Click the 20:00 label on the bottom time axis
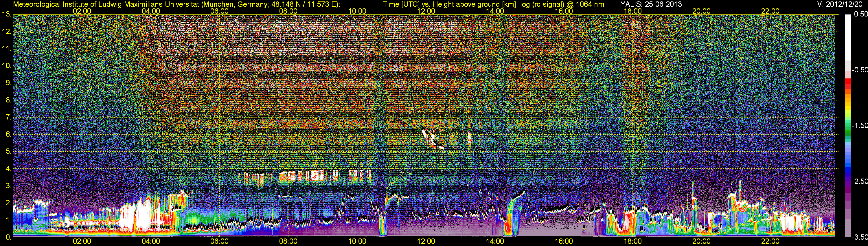This screenshot has width=868, height=246. pos(702,242)
